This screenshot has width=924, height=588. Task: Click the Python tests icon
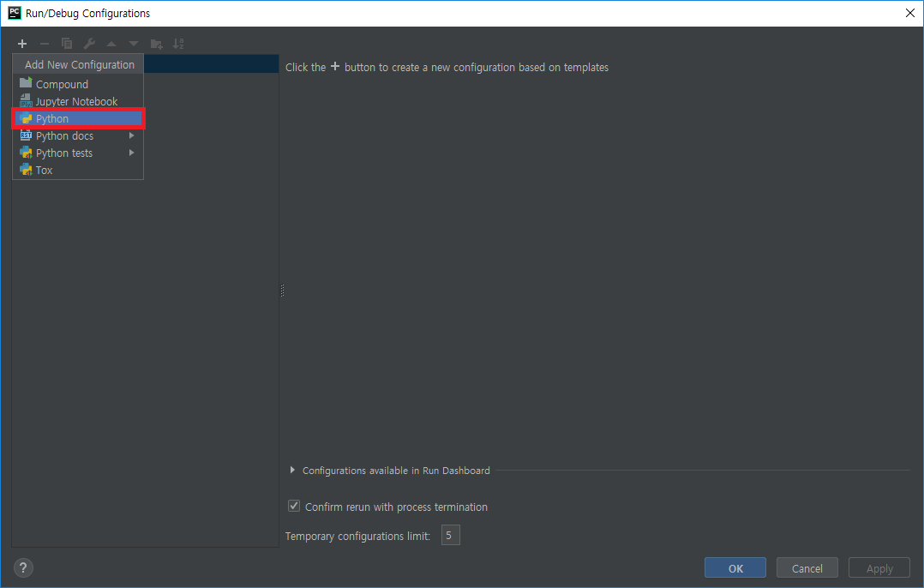[x=26, y=153]
